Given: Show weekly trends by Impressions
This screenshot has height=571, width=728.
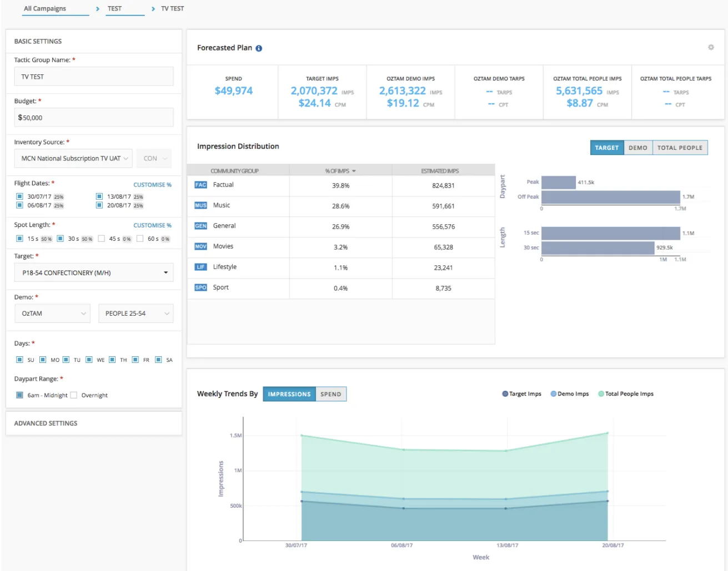Looking at the screenshot, I should (x=289, y=394).
